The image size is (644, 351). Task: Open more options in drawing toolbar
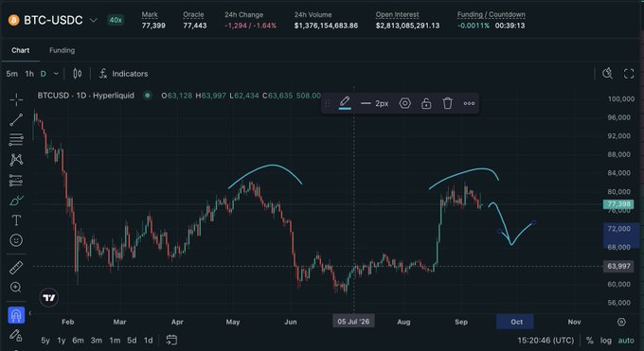click(469, 103)
